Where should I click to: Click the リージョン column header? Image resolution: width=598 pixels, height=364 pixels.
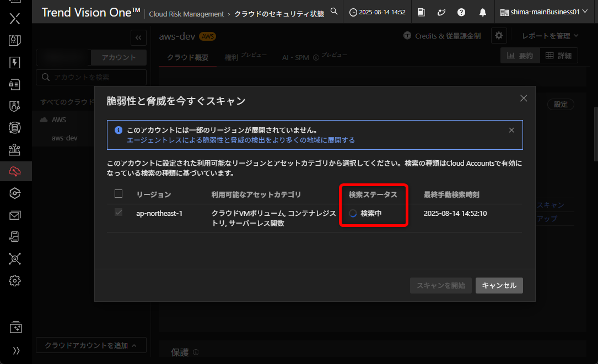[154, 194]
